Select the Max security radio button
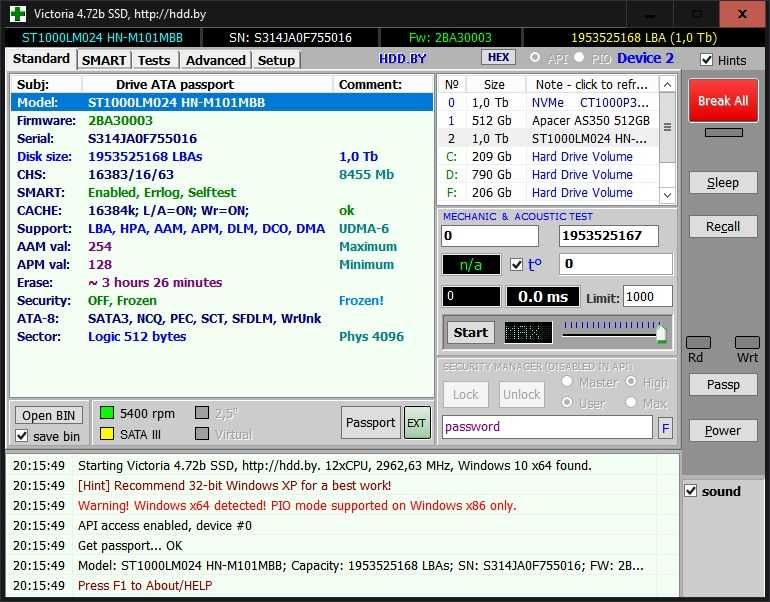Viewport: 770px width, 602px height. [x=631, y=402]
